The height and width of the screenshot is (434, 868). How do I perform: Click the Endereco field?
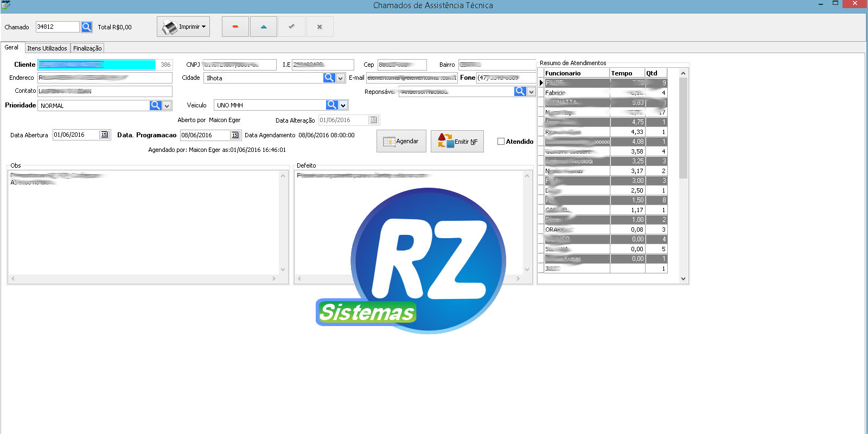tap(105, 78)
